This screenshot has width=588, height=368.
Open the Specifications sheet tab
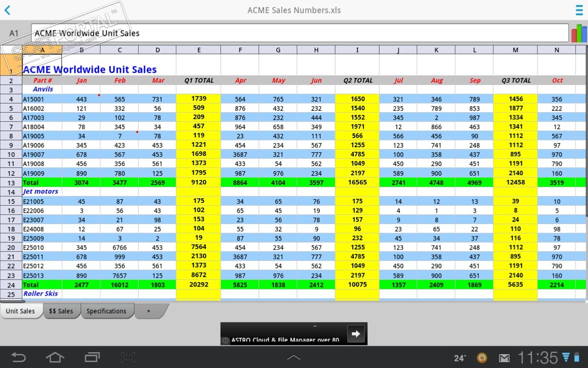click(107, 311)
